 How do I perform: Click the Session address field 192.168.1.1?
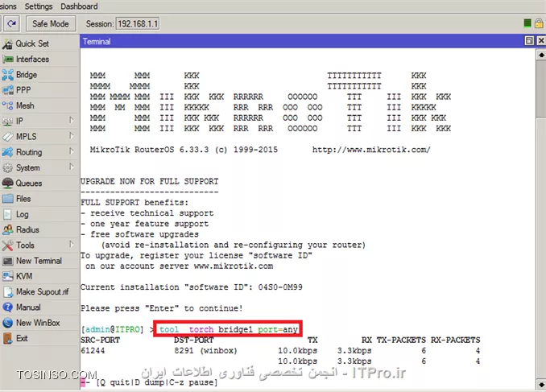[x=138, y=23]
